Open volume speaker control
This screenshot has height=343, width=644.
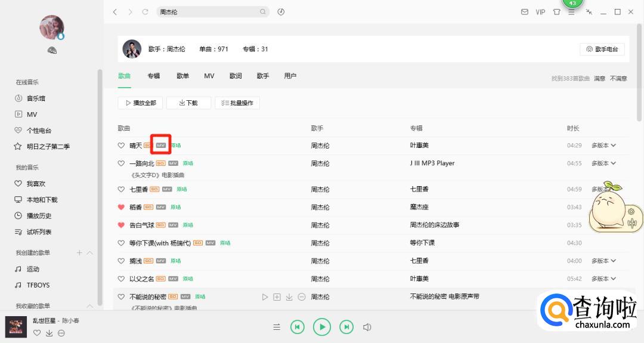[367, 327]
